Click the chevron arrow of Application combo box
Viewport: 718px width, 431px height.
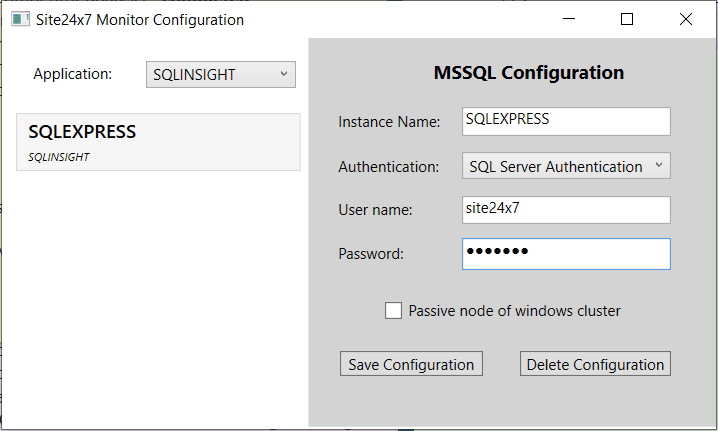[283, 74]
